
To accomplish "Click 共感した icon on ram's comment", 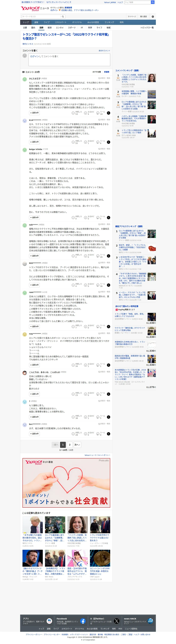I will [73, 327].
